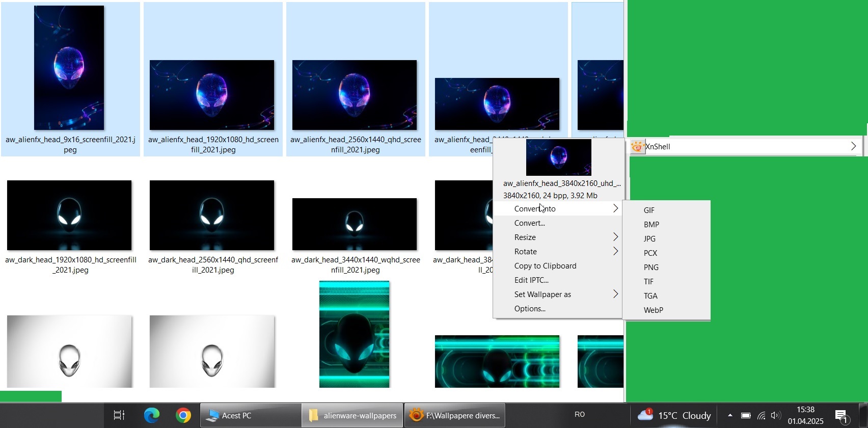This screenshot has height=428, width=868.
Task: Click the file name aw_dark_head_2560x1440_qhd_screenfill_2021.jpeg
Action: 213,264
